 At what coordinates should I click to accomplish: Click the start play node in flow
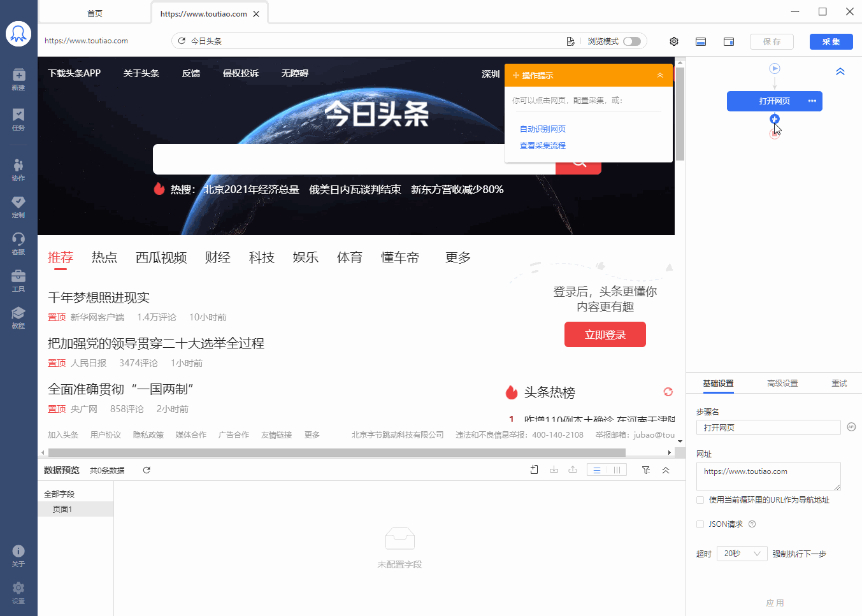(775, 68)
